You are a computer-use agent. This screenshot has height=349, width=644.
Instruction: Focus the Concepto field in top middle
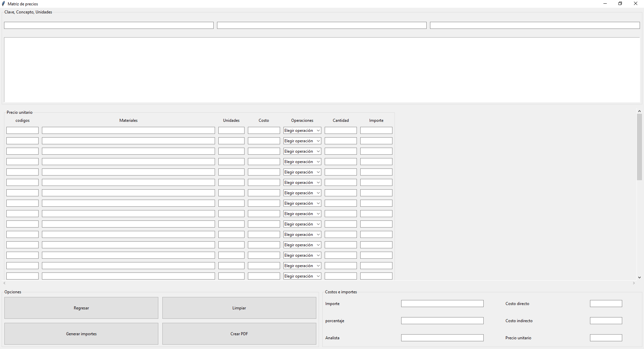[322, 26]
